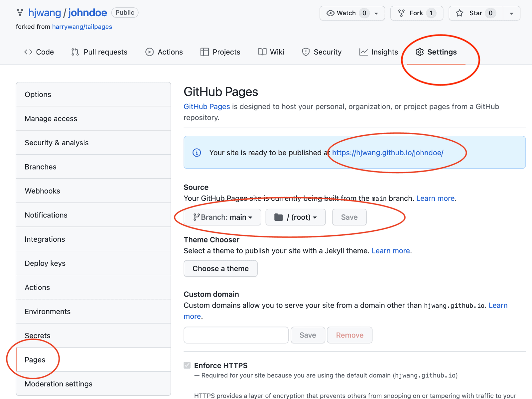Star the johndoe repository
This screenshot has height=399, width=532.
[x=475, y=13]
